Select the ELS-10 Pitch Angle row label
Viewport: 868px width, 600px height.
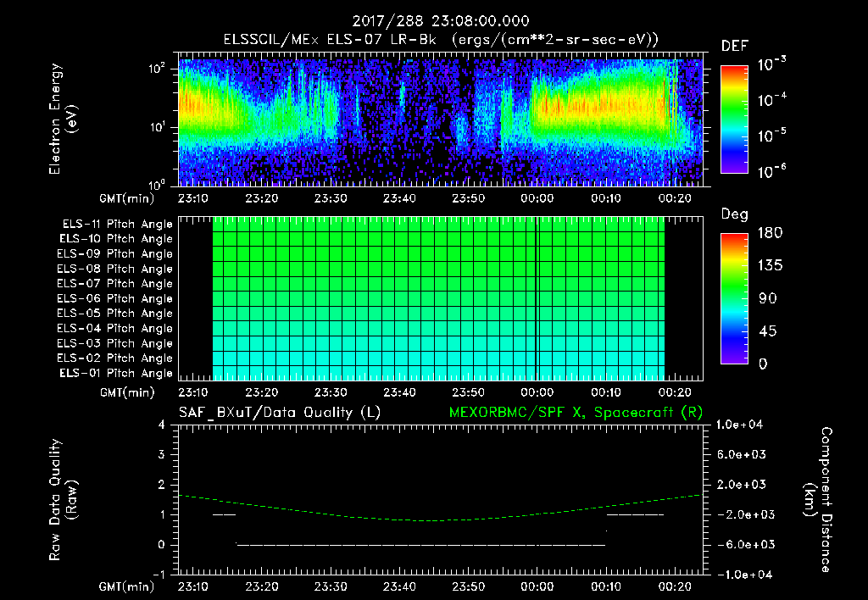tap(116, 239)
